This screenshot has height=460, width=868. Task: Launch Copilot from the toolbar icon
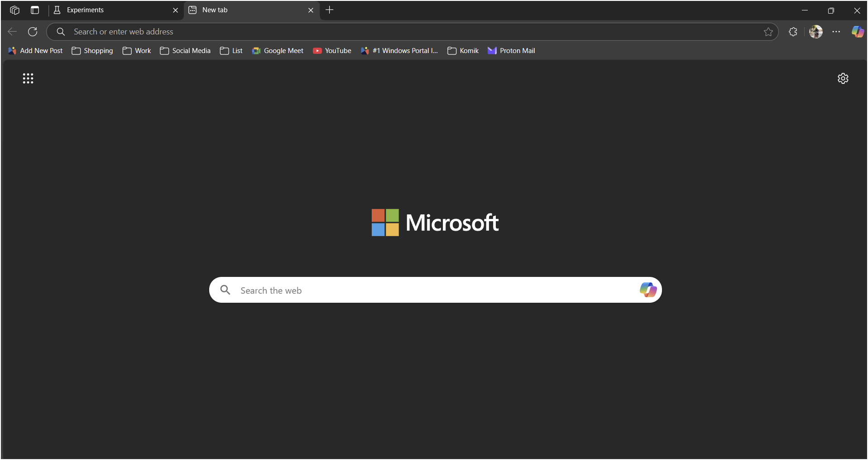click(858, 32)
